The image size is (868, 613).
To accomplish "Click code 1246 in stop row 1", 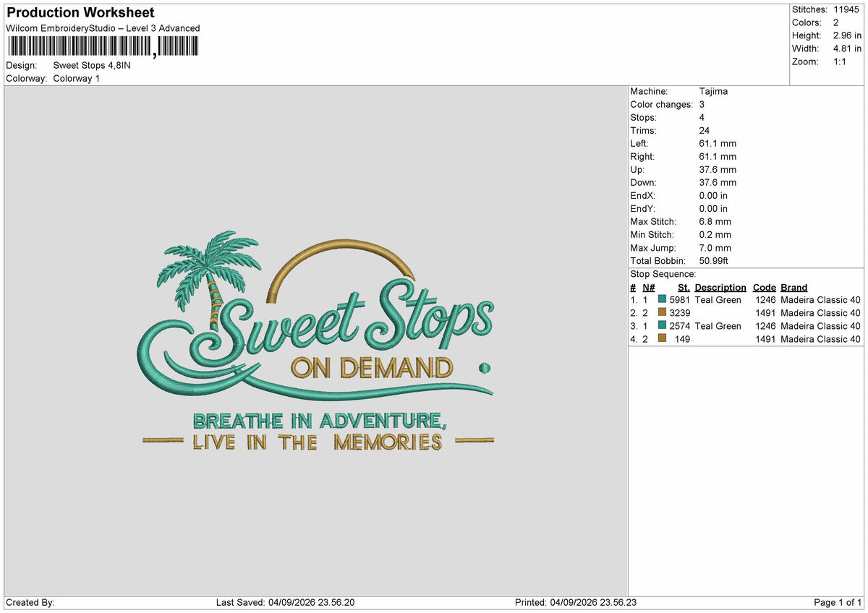I will (x=765, y=299).
